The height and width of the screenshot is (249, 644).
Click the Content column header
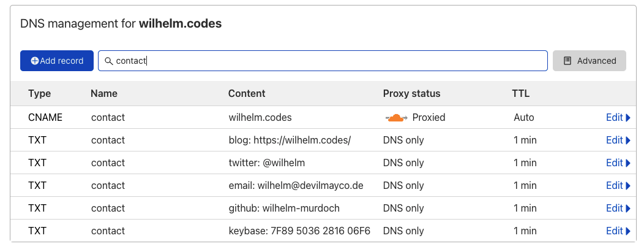tap(247, 94)
